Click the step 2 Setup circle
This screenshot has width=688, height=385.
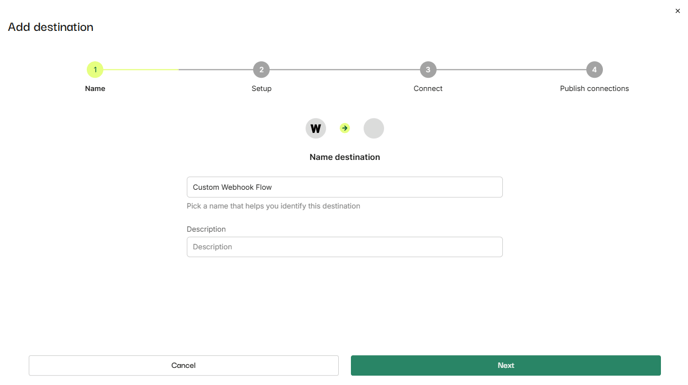click(261, 69)
